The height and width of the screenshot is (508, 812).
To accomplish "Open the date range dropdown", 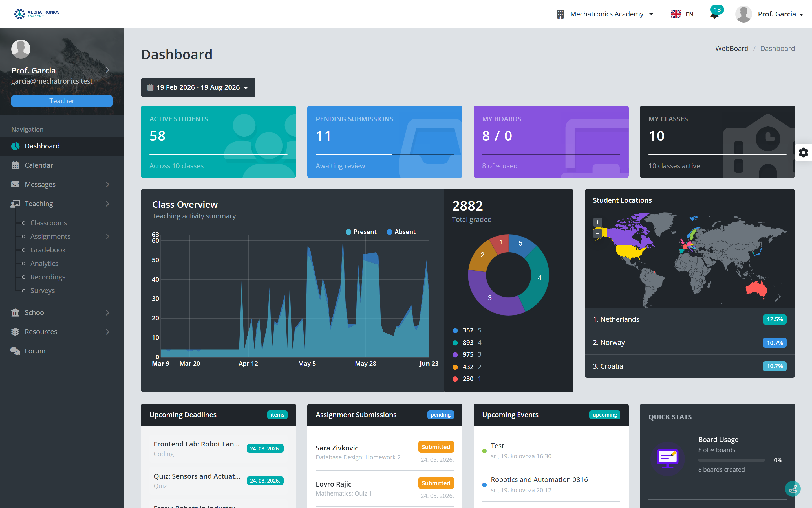I will pos(198,87).
